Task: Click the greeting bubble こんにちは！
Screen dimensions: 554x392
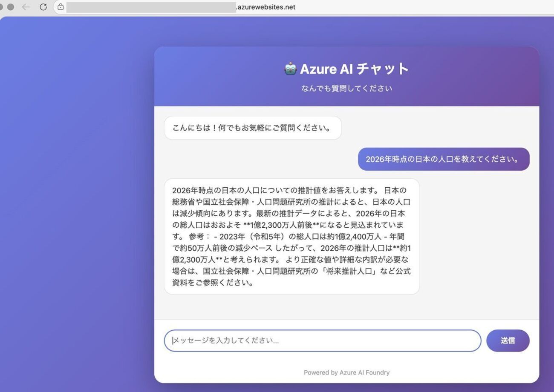Action: pos(253,128)
